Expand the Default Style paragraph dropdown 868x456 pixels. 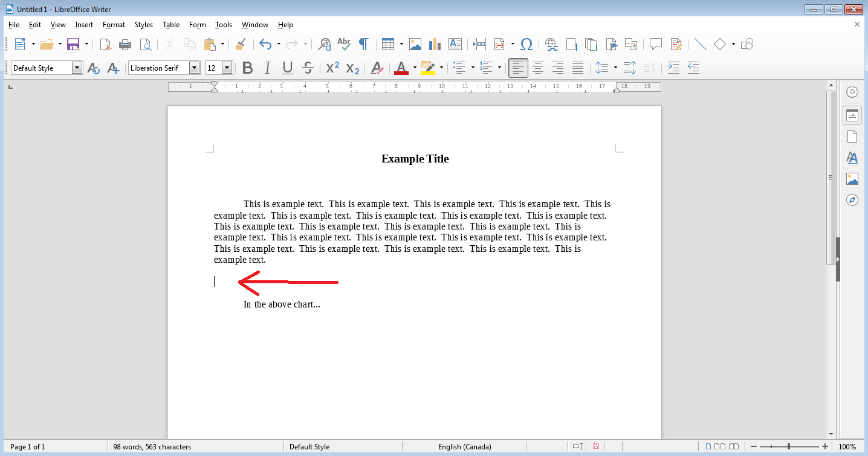pos(77,68)
